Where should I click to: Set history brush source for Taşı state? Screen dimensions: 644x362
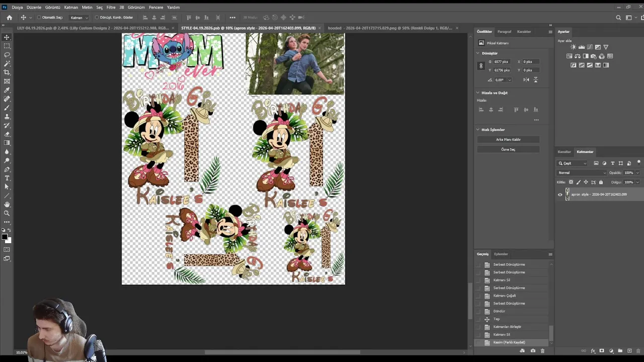(x=479, y=319)
